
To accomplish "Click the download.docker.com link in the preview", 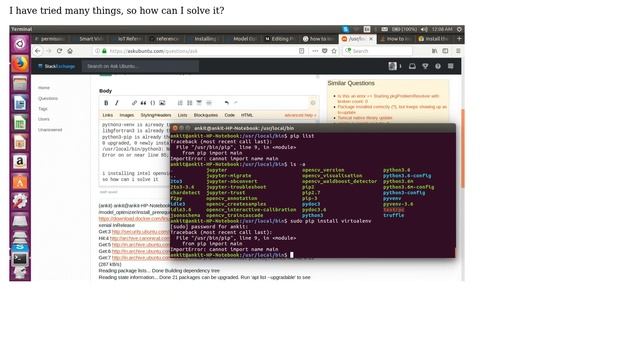I will coord(134,219).
